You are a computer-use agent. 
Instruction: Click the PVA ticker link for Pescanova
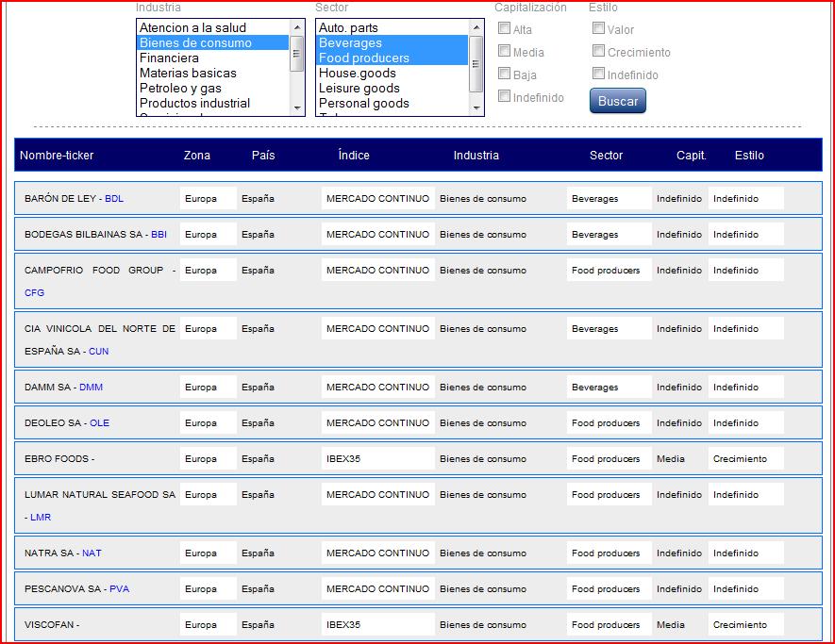(x=119, y=589)
